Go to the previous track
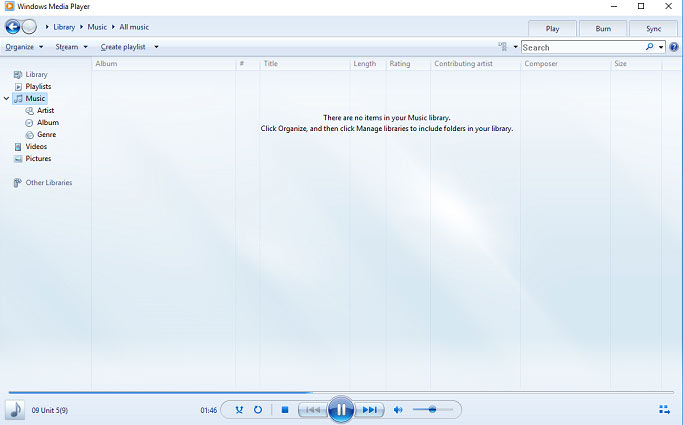 (312, 410)
